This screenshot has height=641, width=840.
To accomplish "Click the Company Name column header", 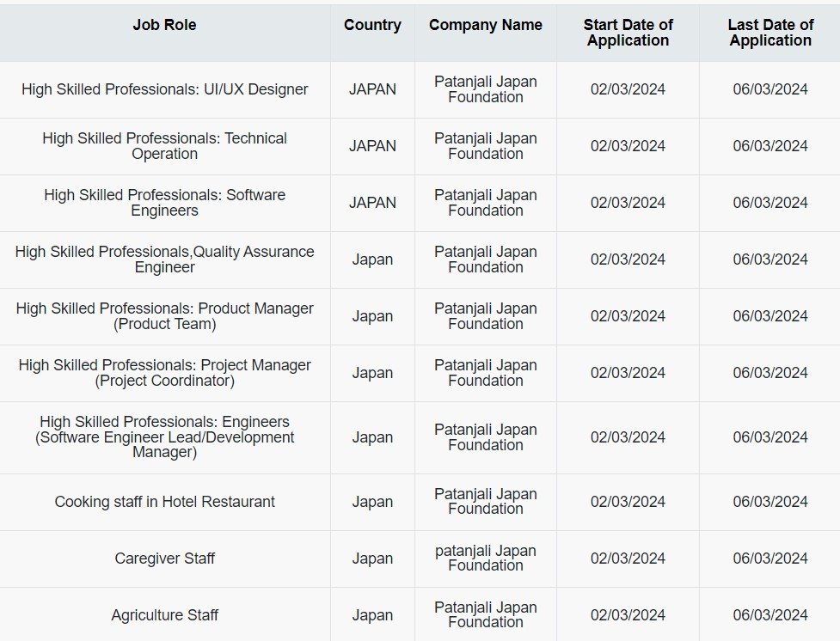I will pyautogui.click(x=486, y=25).
